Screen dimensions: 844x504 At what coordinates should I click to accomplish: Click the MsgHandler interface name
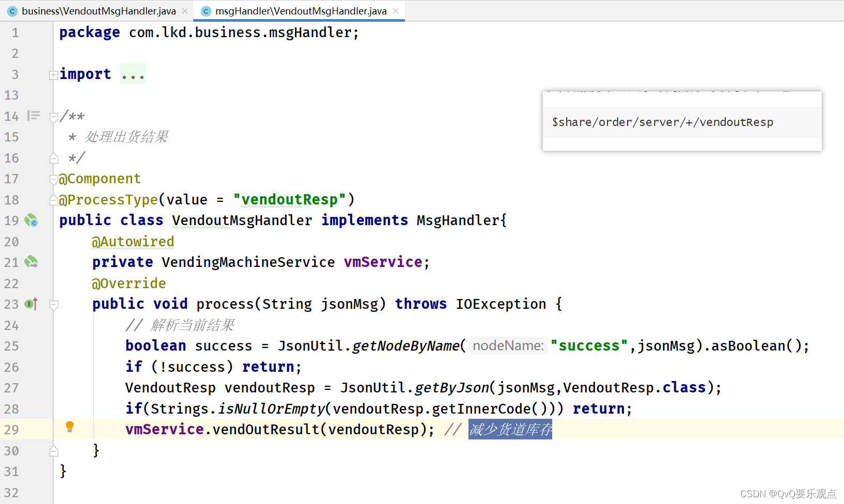(x=458, y=220)
